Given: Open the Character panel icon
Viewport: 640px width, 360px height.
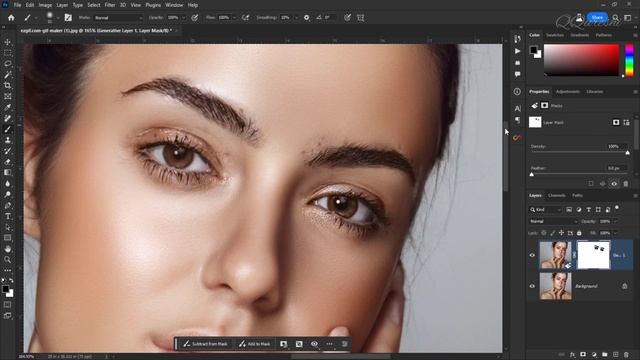Looking at the screenshot, I should point(517,108).
